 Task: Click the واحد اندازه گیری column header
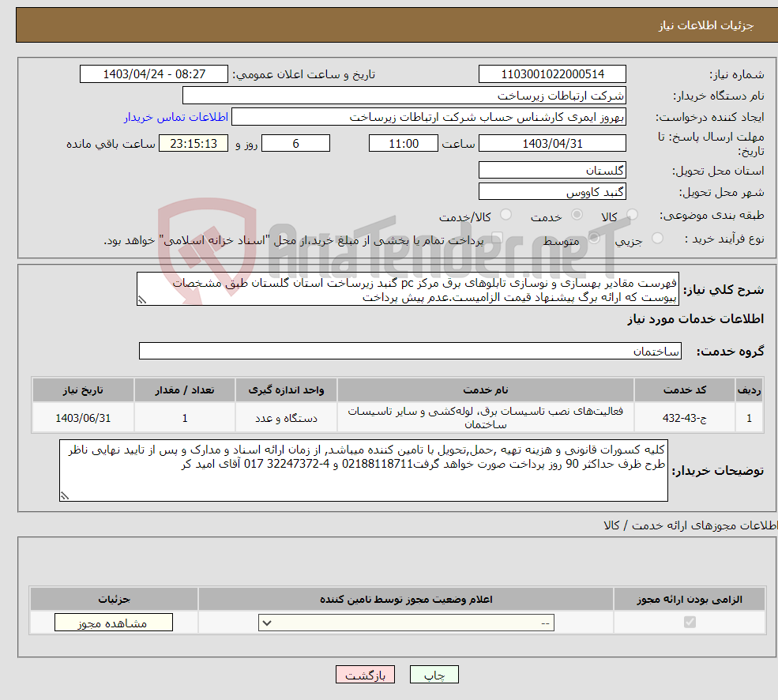click(286, 390)
